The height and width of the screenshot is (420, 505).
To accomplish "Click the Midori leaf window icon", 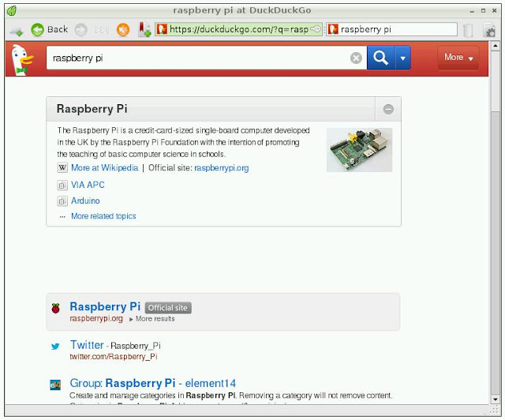I will coord(12,10).
